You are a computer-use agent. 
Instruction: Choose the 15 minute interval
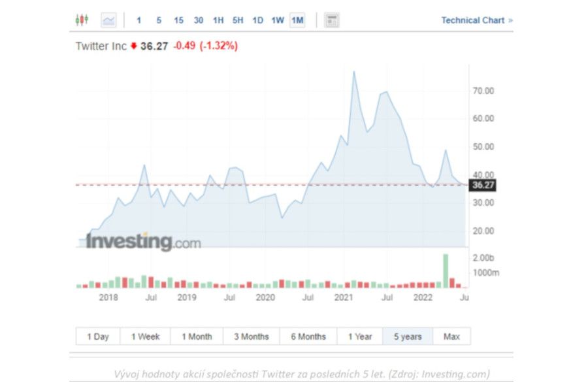point(178,20)
